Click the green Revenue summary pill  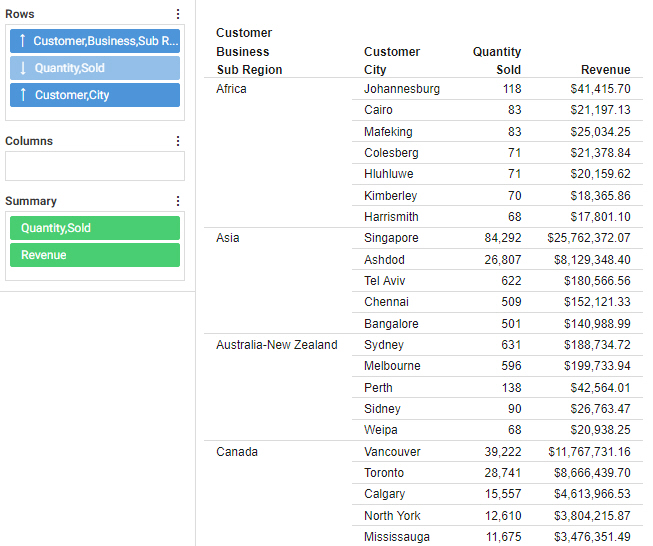click(95, 255)
